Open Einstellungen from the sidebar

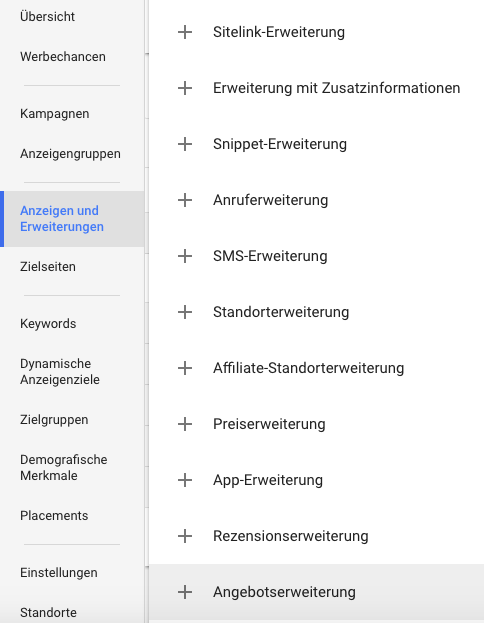(x=59, y=573)
